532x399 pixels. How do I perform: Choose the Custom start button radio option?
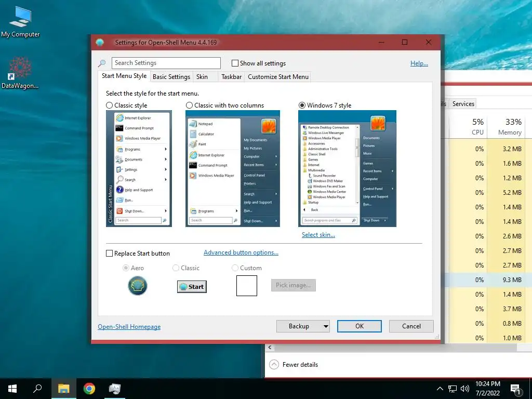pyautogui.click(x=235, y=268)
